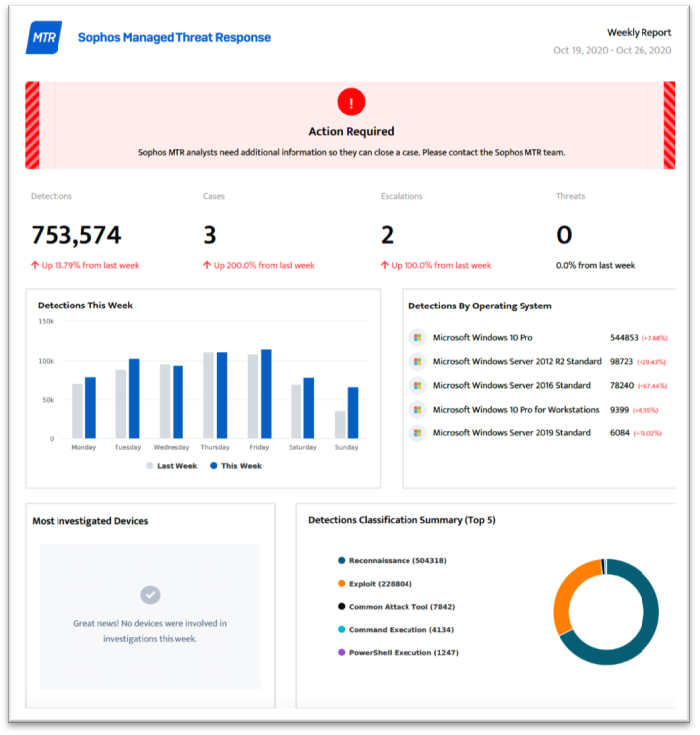700x735 pixels.
Task: Select the Escalations value 2
Action: (387, 235)
